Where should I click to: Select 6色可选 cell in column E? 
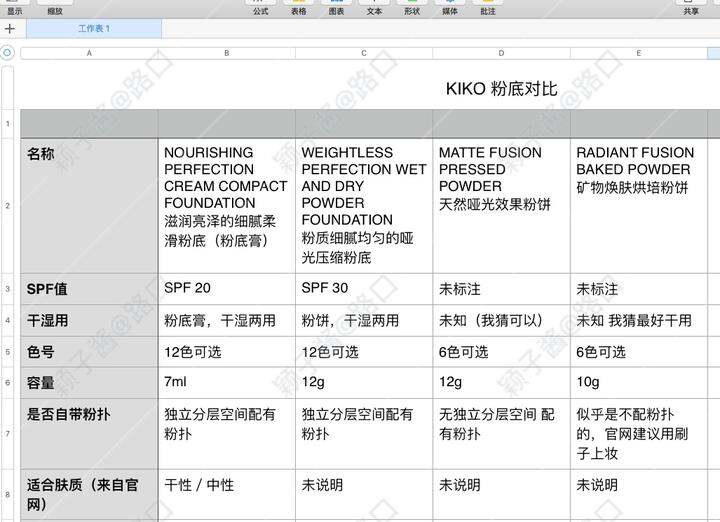click(639, 352)
